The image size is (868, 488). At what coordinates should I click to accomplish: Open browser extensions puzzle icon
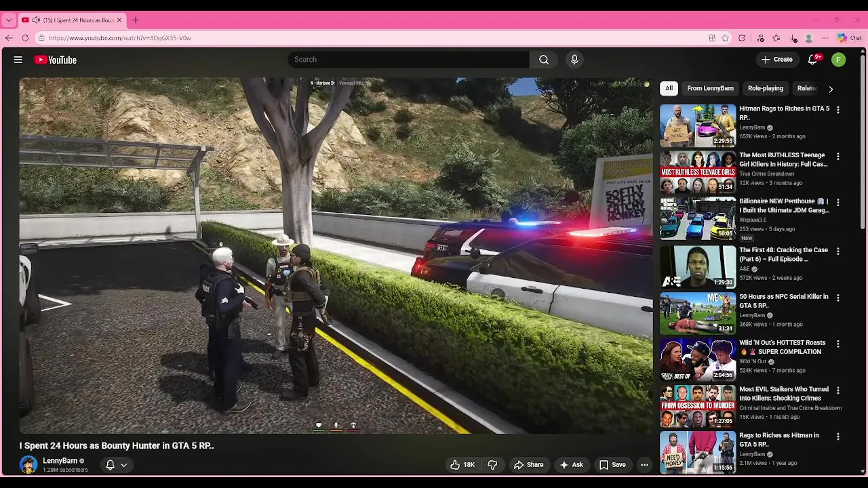click(x=742, y=38)
